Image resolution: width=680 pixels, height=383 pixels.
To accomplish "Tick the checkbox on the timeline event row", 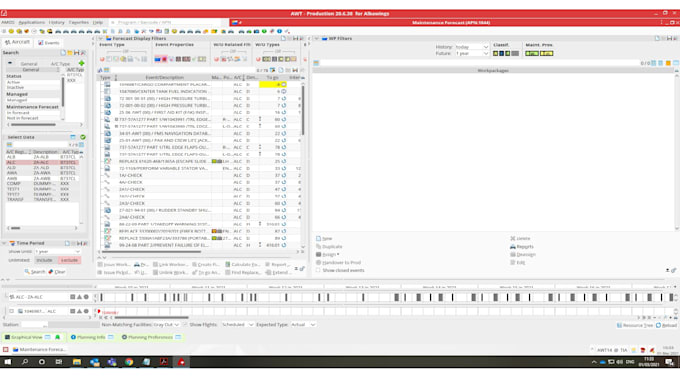I will pyautogui.click(x=11, y=311).
